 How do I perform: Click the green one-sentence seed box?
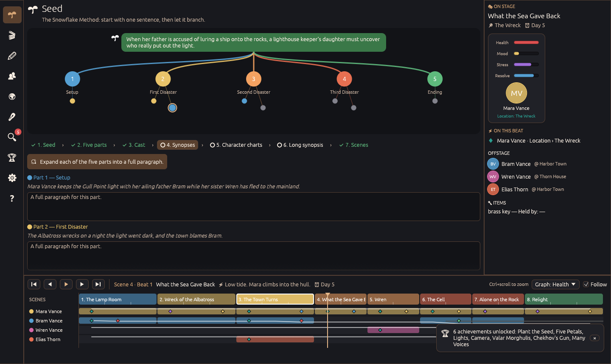pos(254,42)
